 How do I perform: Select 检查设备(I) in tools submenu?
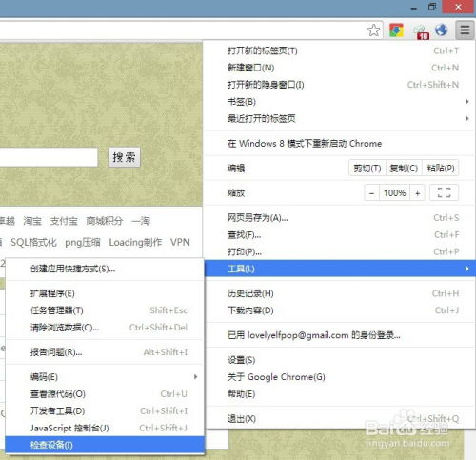click(105, 445)
